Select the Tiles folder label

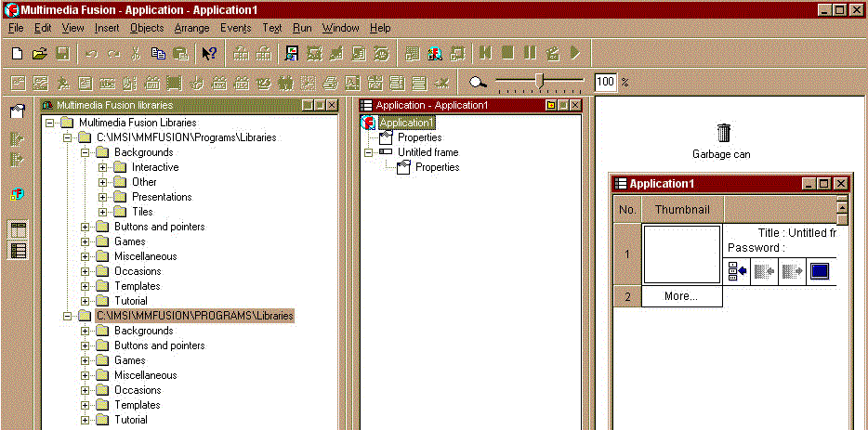(142, 212)
